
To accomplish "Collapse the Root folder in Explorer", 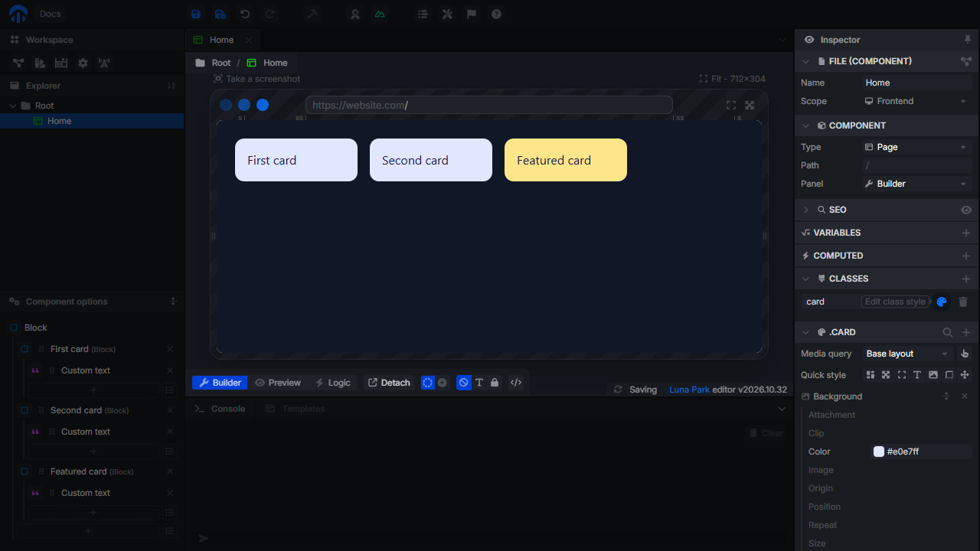I will point(13,106).
